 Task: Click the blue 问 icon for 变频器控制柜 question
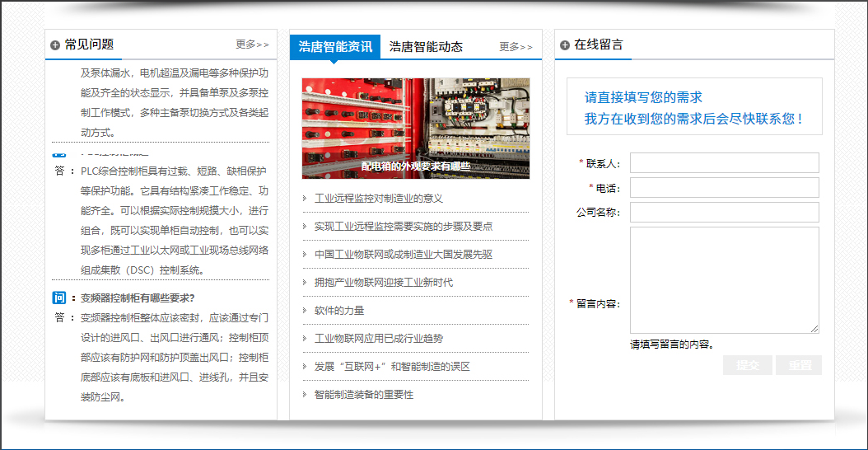click(x=59, y=298)
